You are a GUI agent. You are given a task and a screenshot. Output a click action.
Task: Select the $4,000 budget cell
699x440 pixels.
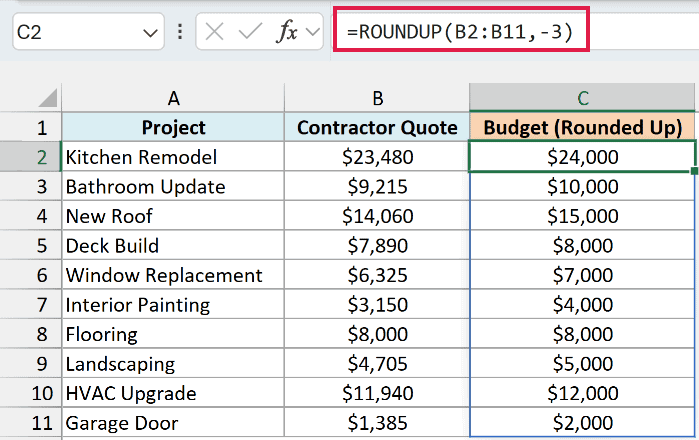[x=582, y=304]
